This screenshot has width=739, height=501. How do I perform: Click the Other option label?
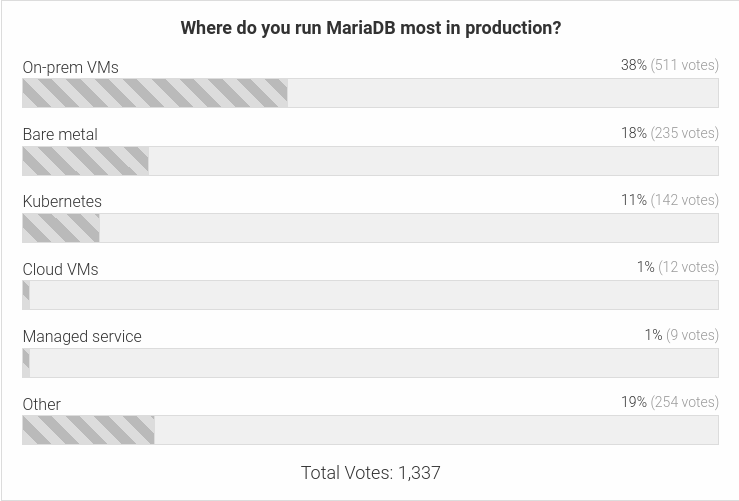pos(42,404)
